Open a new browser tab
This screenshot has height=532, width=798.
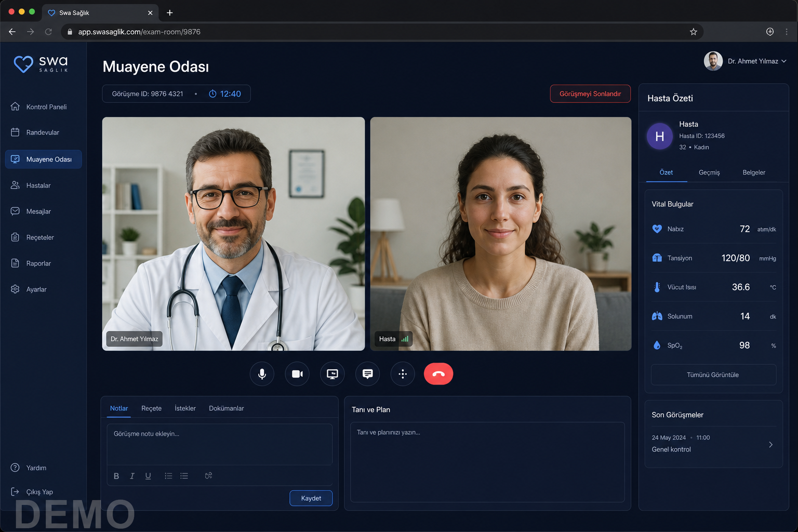click(169, 12)
